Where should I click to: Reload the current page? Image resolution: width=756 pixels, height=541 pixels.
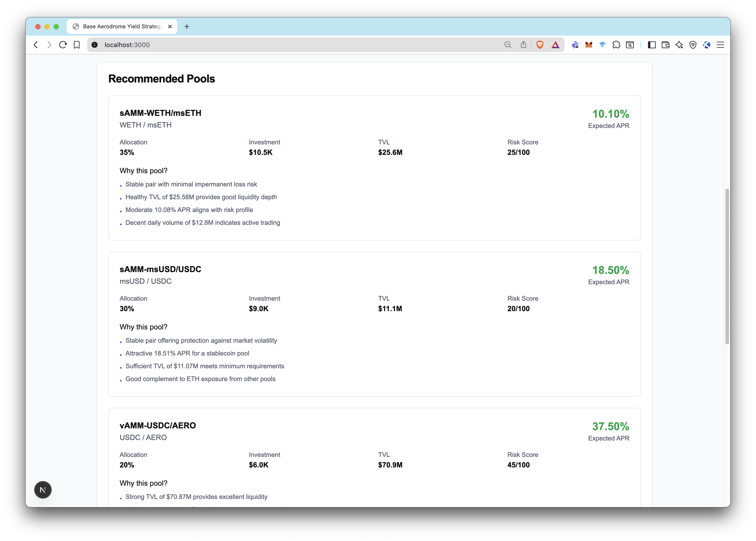63,45
